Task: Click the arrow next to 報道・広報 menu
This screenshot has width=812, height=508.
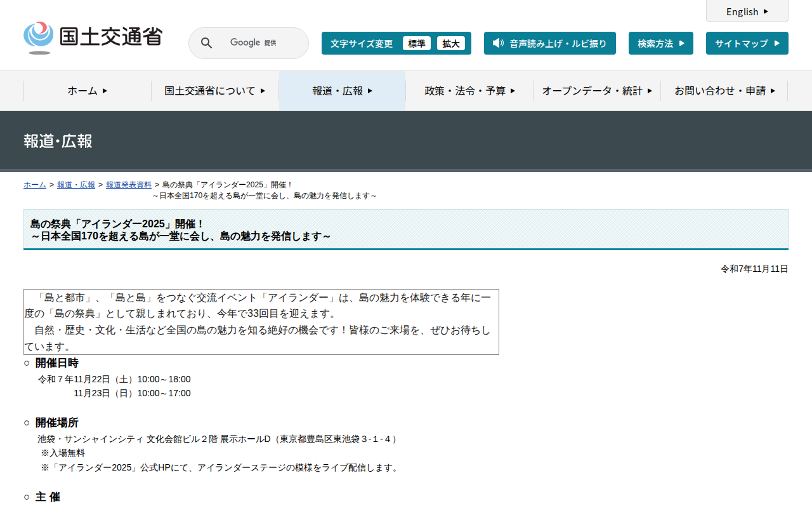Action: [370, 91]
